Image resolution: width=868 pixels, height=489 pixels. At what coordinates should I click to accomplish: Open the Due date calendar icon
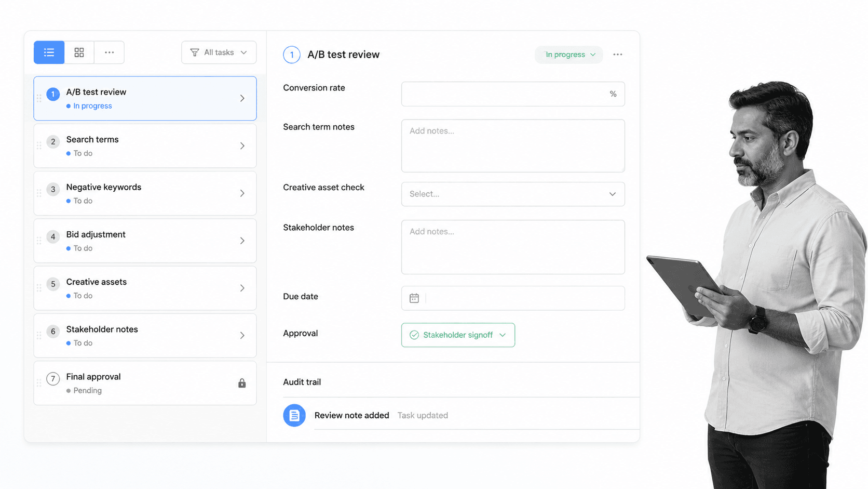pyautogui.click(x=414, y=298)
